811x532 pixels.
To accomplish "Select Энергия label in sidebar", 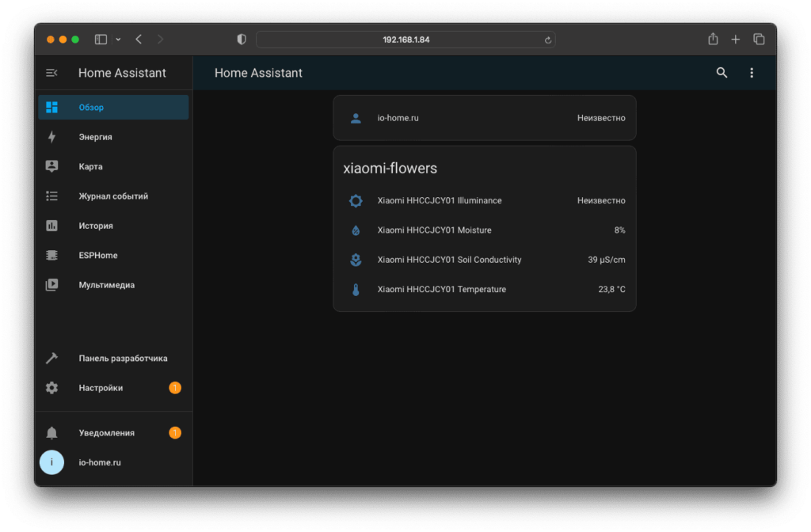I will [x=95, y=136].
